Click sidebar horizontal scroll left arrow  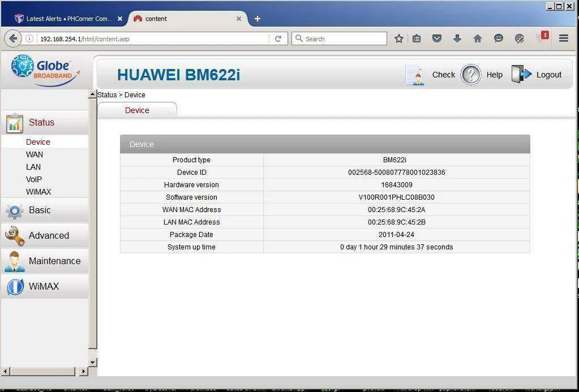[5, 371]
